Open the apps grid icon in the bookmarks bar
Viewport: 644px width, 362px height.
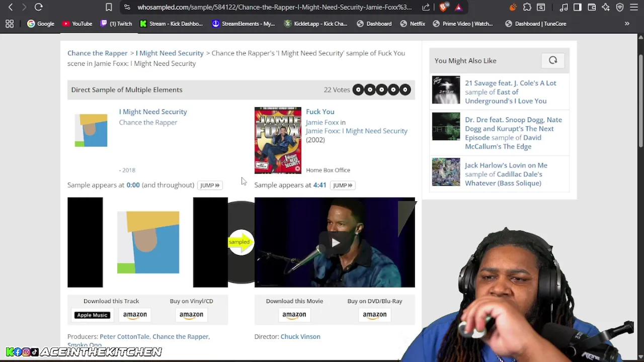tap(10, 24)
